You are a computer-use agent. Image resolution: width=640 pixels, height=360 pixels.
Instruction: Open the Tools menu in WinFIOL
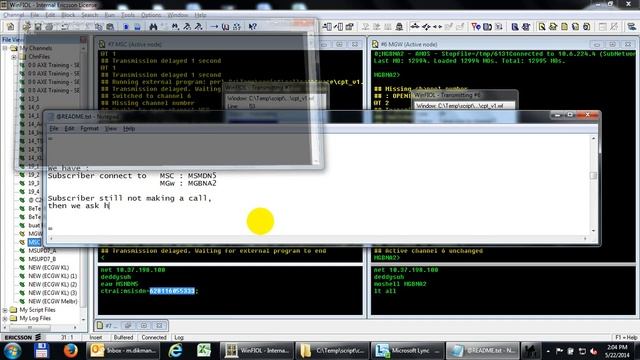[128, 15]
